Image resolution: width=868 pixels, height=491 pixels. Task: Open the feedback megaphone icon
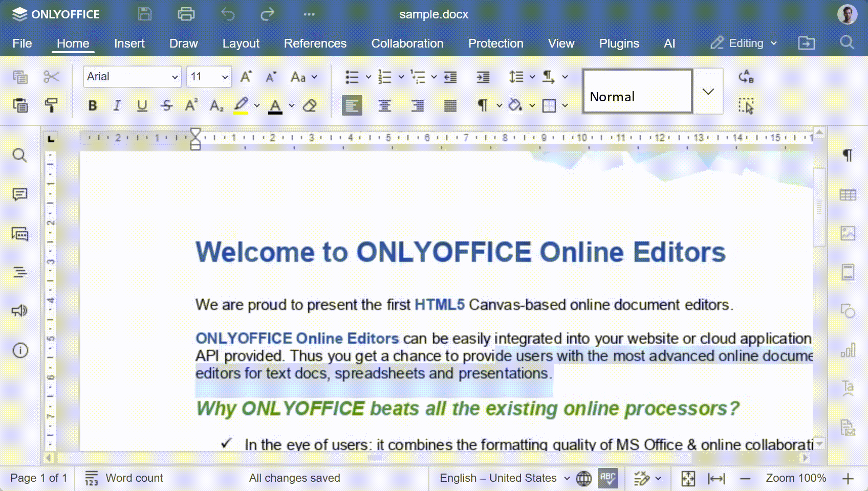[19, 311]
